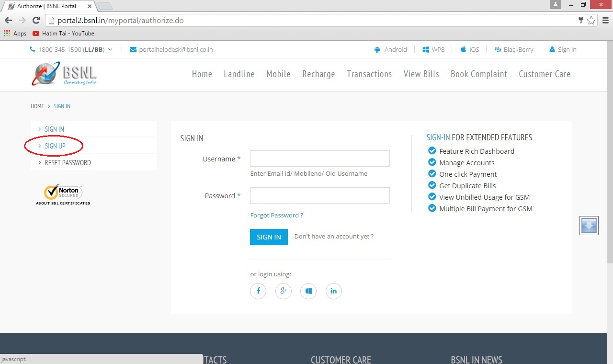Open the Recharge menu
Screen dimensions: 613x364
point(318,74)
